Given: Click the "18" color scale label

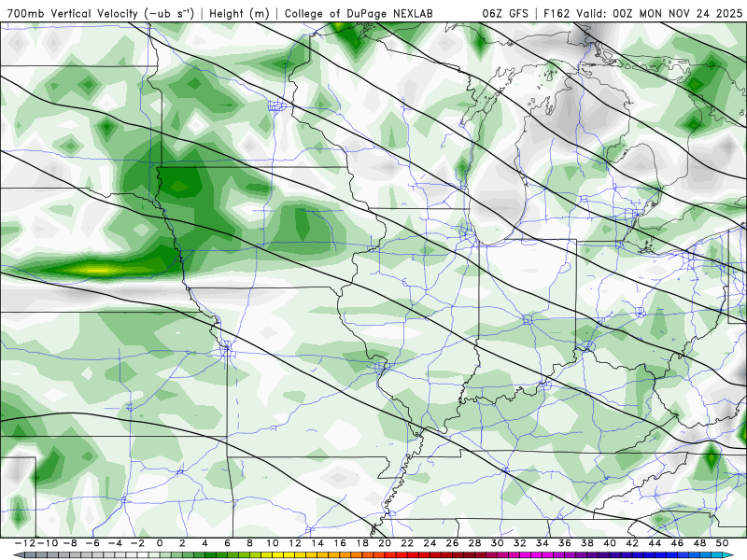Looking at the screenshot, I should click(x=362, y=543).
